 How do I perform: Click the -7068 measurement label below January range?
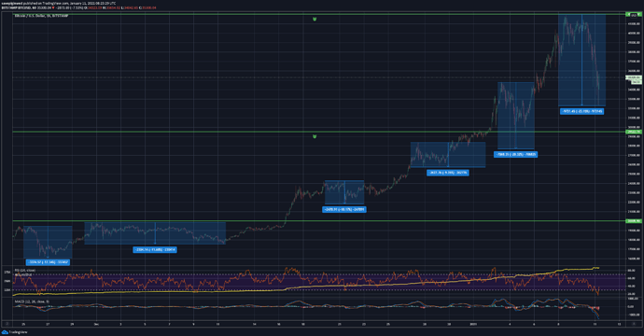coord(515,154)
